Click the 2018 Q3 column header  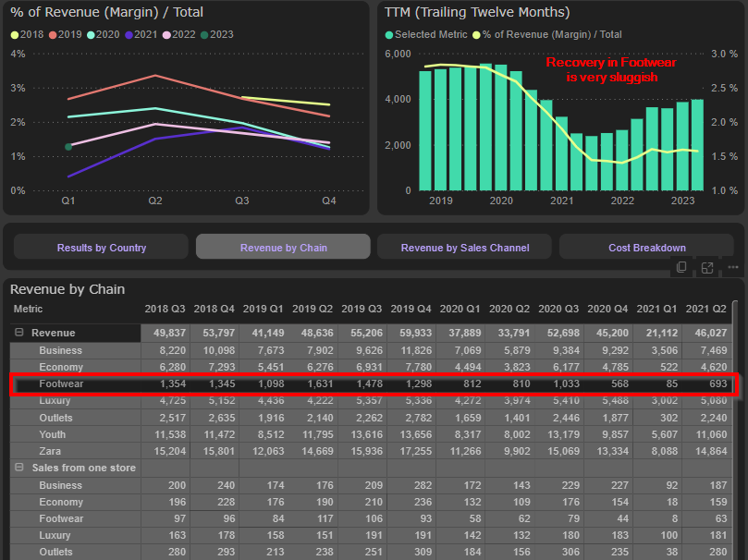pos(165,309)
